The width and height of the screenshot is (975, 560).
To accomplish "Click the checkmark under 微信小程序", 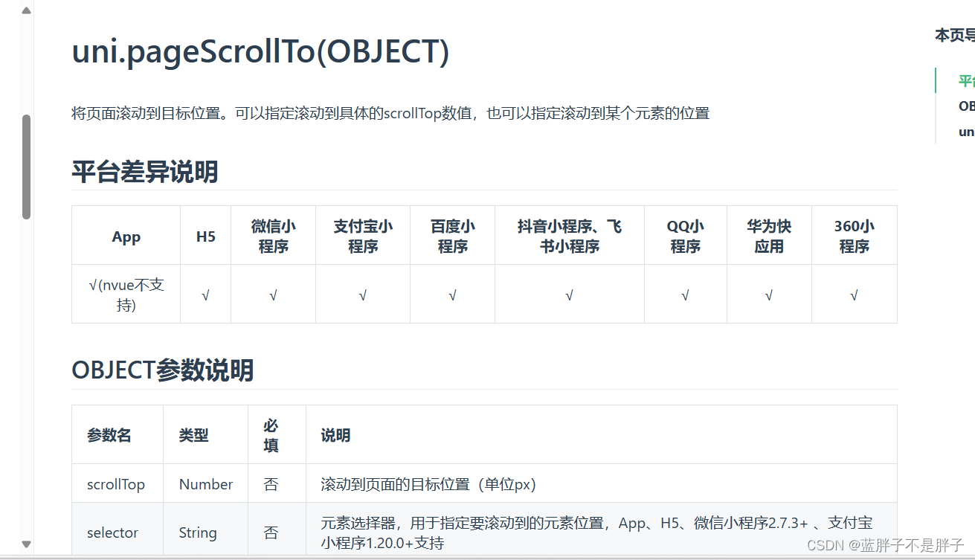I will click(274, 295).
